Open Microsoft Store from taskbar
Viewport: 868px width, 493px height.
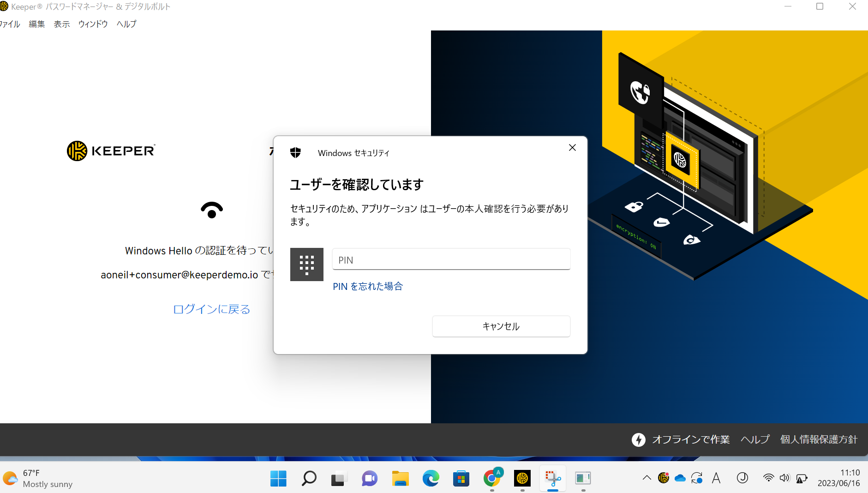(461, 478)
